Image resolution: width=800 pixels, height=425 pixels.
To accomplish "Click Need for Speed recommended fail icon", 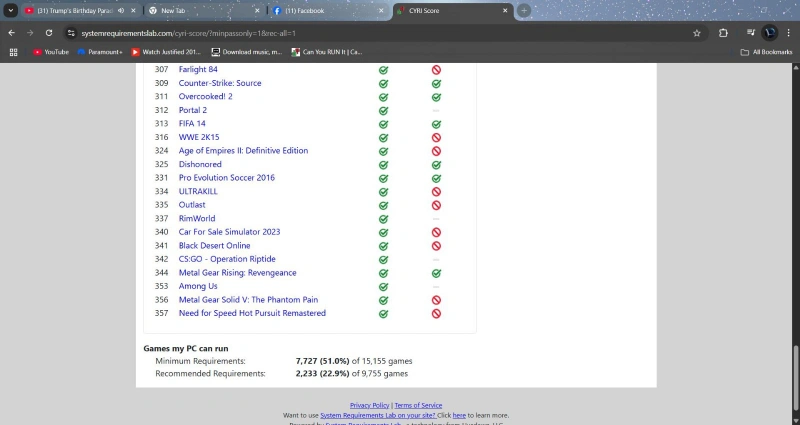I will pyautogui.click(x=436, y=314).
